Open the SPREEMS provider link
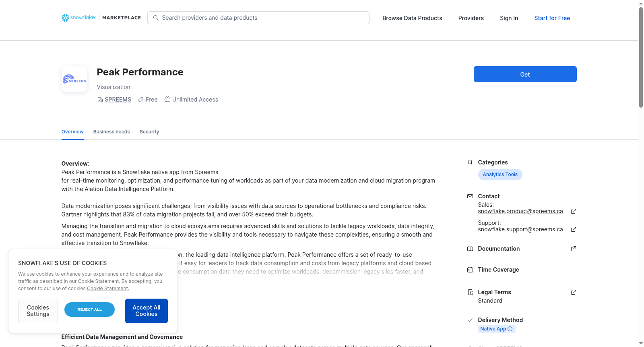The image size is (644, 347). 118,100
